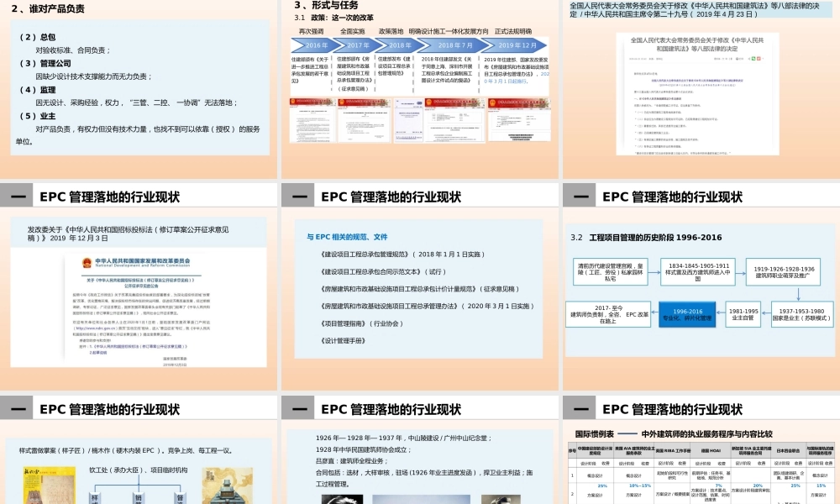
Task: Click 《建设项目工程总承包合同示范文本》(试行)
Action: pyautogui.click(x=382, y=271)
